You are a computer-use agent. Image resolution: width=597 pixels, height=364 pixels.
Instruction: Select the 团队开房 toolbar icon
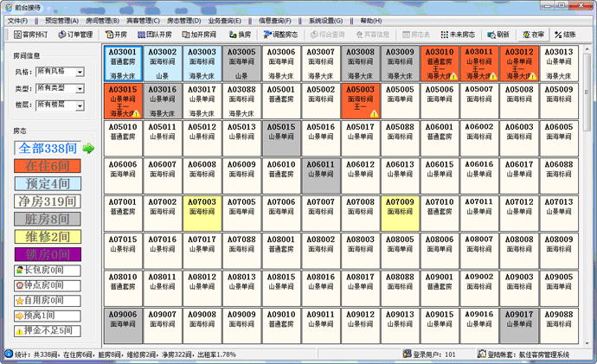154,35
